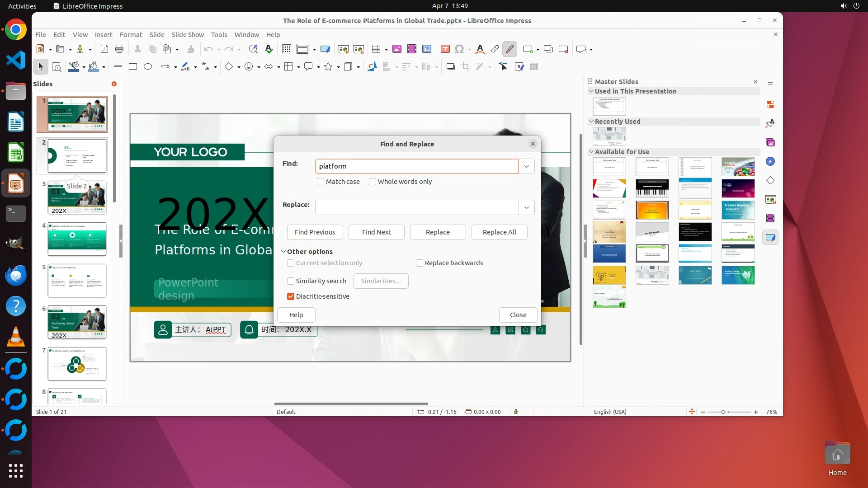Screen dimensions: 868x488
Task: Enable the Match case checkbox
Action: point(321,182)
